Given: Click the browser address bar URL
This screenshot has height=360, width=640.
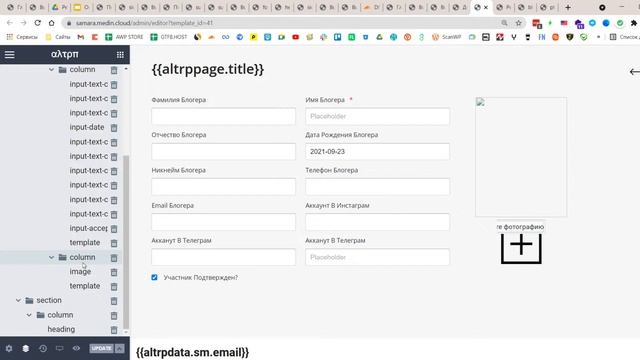Looking at the screenshot, I should point(144,23).
